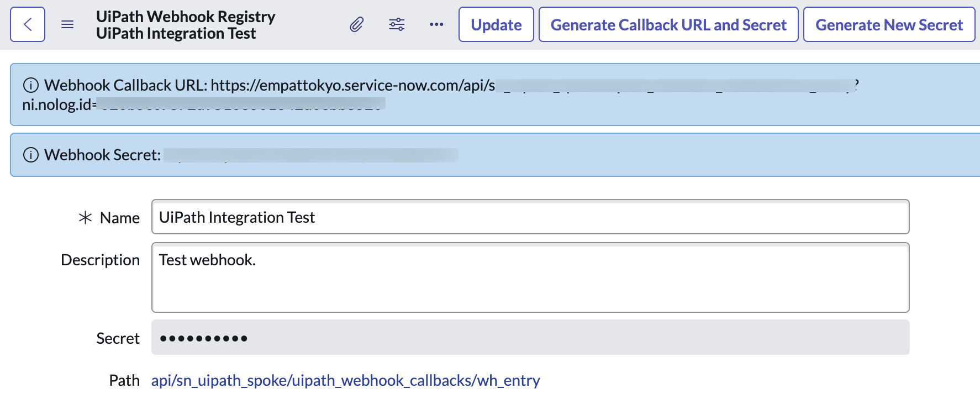This screenshot has width=980, height=409.
Task: Open the form context hamburger menu
Action: [x=67, y=24]
